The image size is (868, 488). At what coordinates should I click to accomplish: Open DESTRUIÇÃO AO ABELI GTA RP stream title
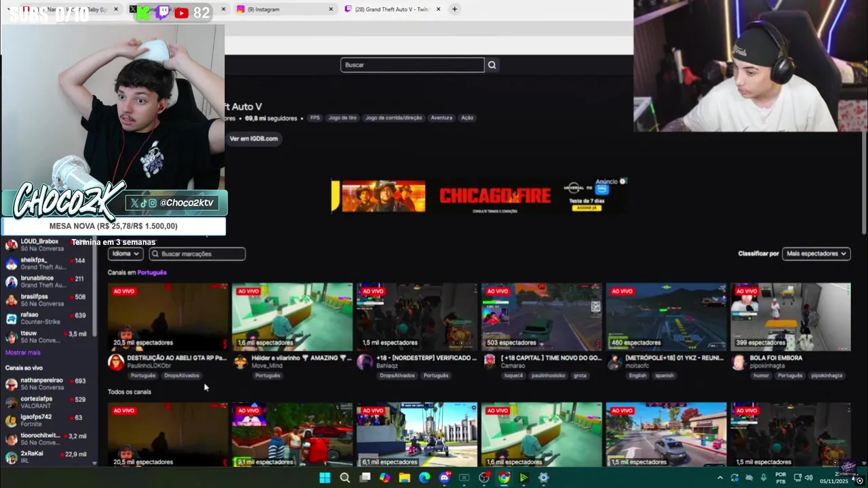click(177, 358)
